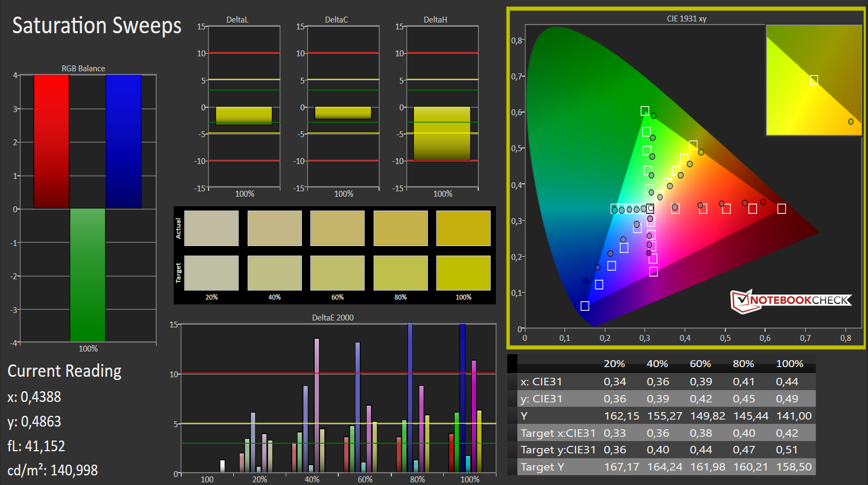Select the '0,34' cell in x: CIE31 row
The image size is (868, 485).
(x=614, y=382)
